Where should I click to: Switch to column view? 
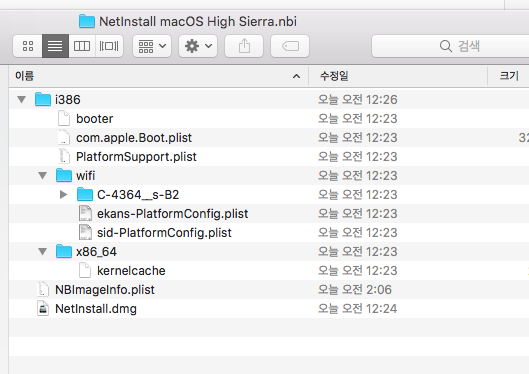pyautogui.click(x=82, y=46)
